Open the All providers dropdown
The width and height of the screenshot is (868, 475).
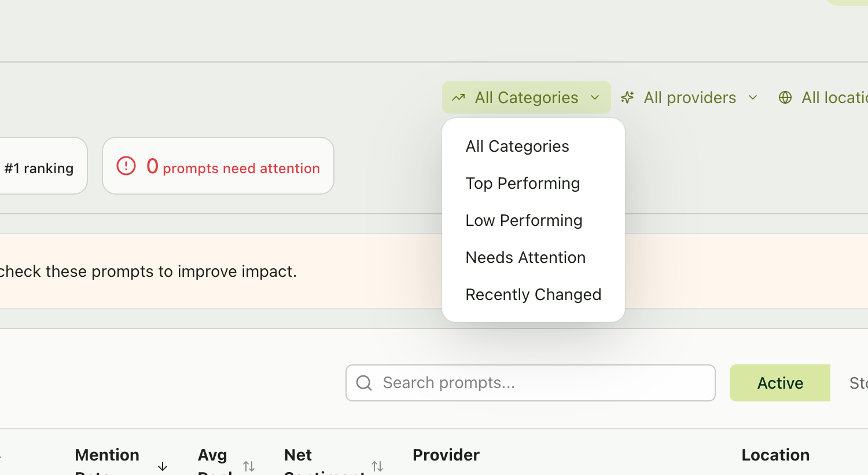[690, 97]
